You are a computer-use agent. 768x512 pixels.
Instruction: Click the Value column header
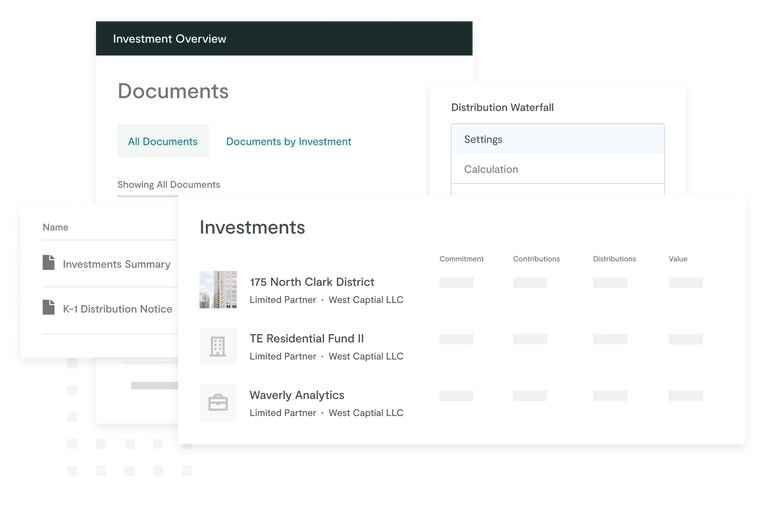pyautogui.click(x=678, y=259)
